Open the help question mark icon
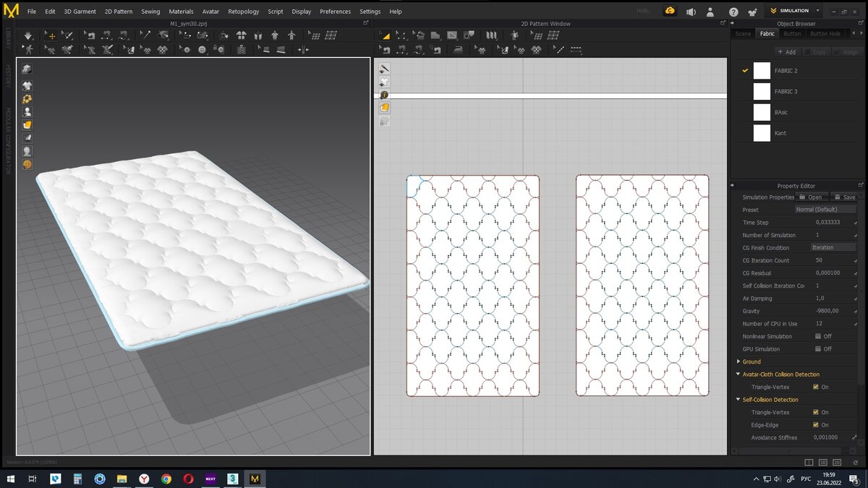This screenshot has width=868, height=488. [733, 12]
